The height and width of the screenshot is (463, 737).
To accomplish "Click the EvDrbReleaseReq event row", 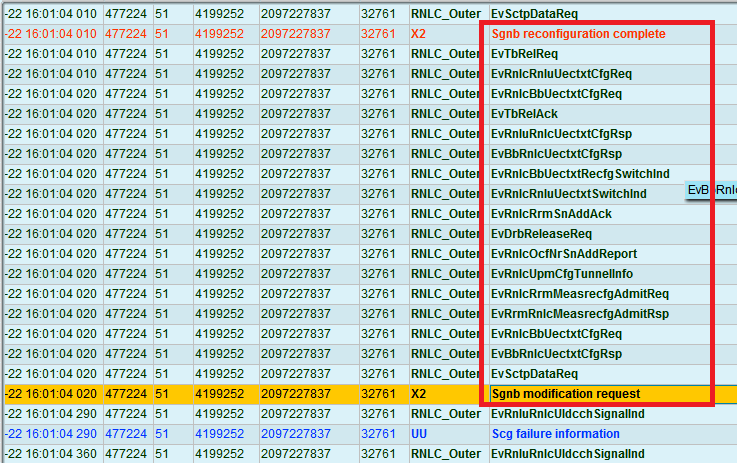I will coord(541,234).
